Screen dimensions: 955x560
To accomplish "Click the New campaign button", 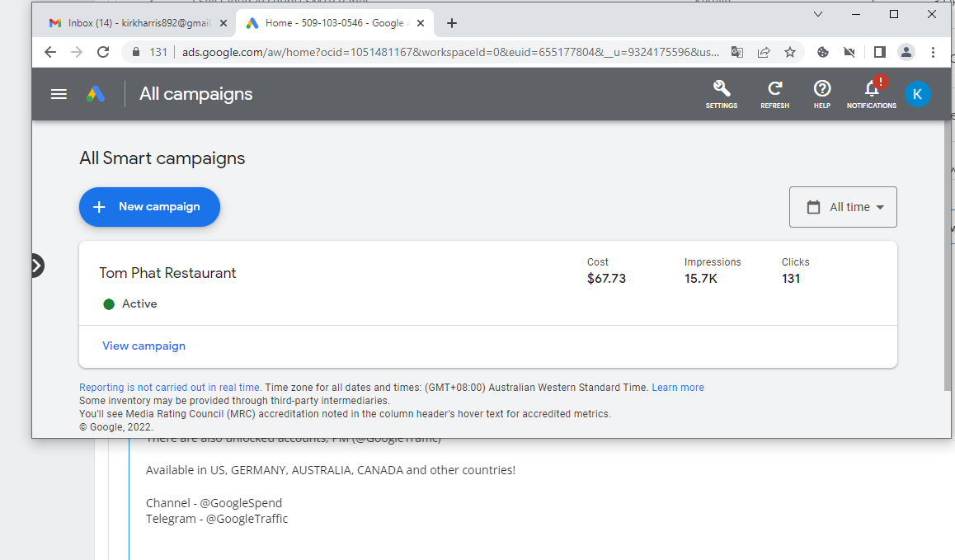I will point(150,207).
